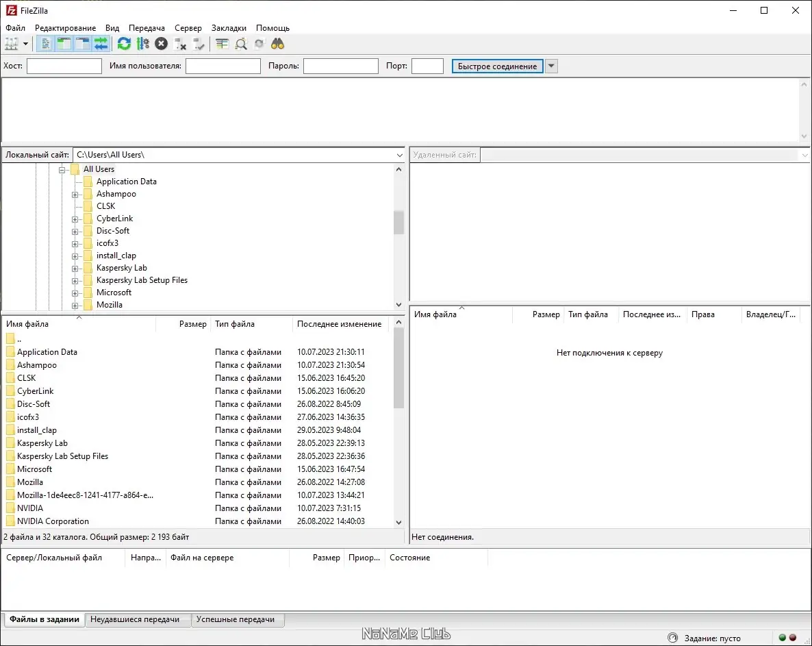Toggle message log display

coord(46,44)
